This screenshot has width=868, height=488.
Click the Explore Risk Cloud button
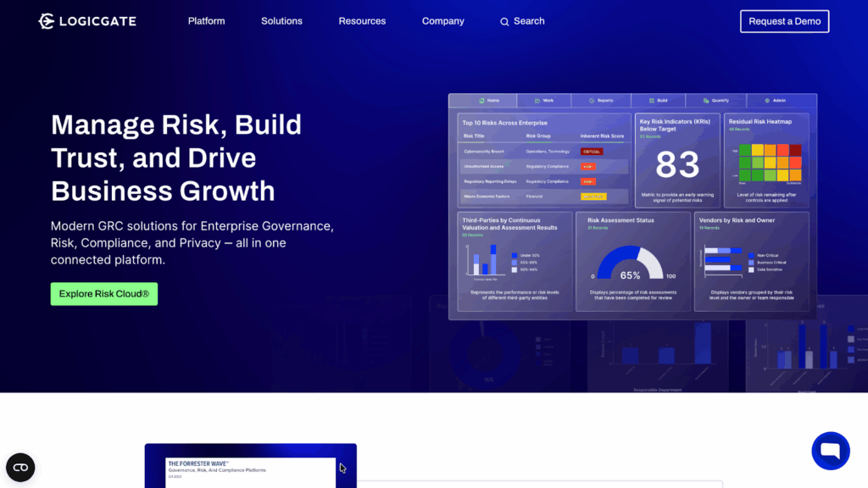(x=103, y=294)
